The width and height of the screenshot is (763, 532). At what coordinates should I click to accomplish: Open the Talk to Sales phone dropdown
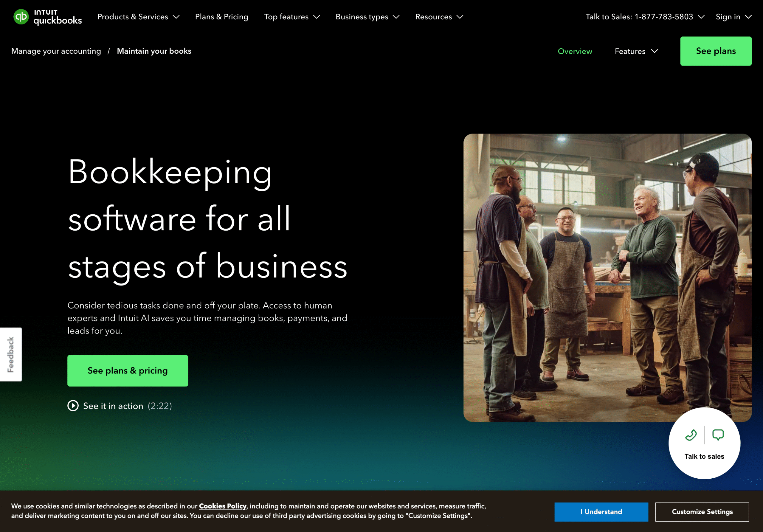coord(645,17)
